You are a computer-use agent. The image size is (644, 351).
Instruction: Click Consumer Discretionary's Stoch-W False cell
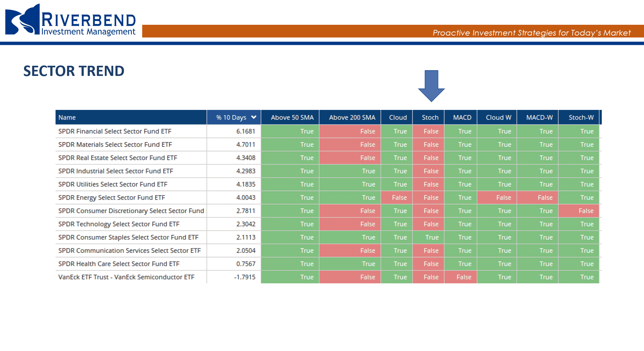tap(579, 211)
